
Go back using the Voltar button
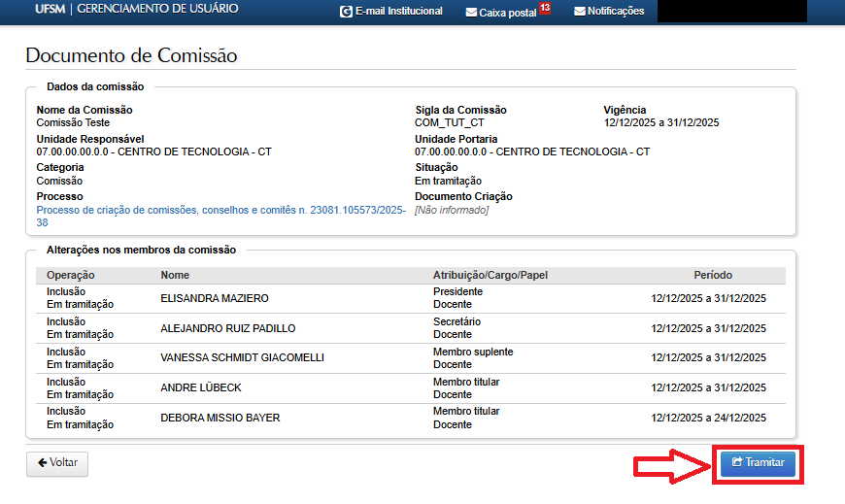click(x=57, y=463)
